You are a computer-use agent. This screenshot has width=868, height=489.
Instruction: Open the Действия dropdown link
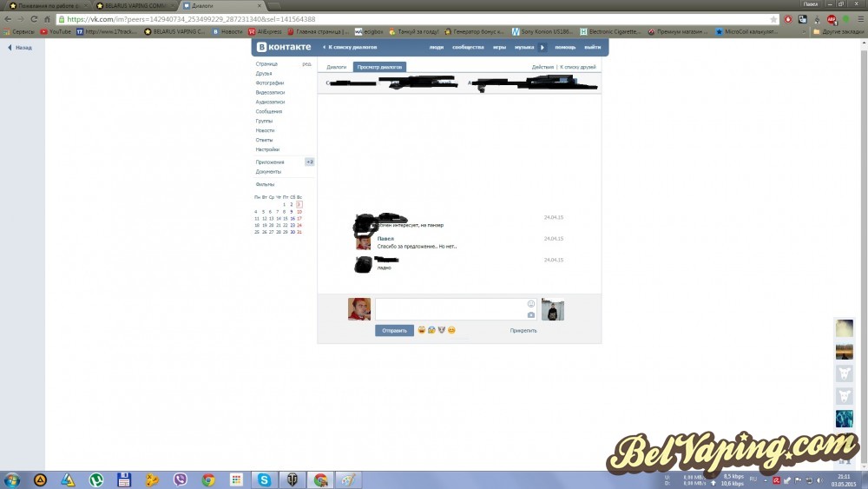pos(542,67)
